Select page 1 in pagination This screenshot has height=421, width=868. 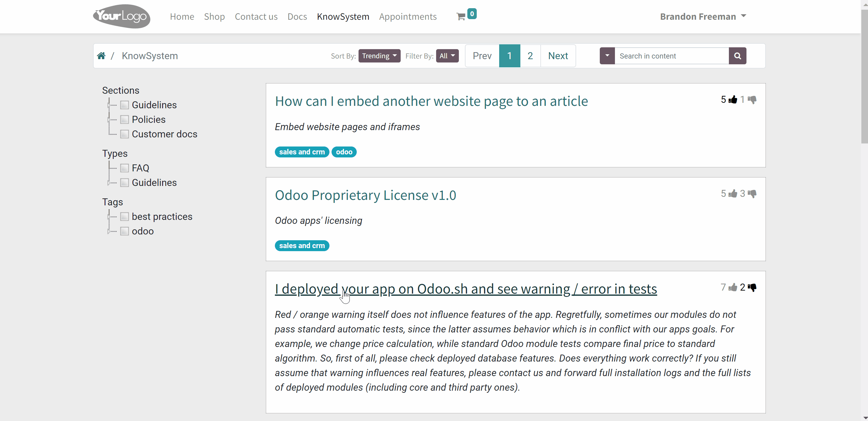(509, 56)
